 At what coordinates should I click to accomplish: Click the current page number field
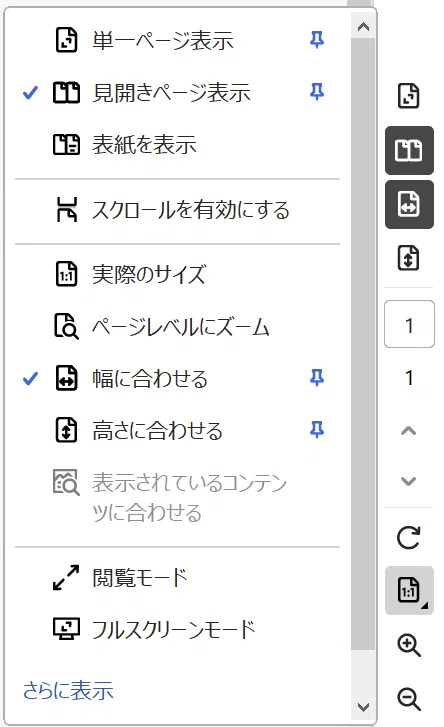tap(409, 324)
